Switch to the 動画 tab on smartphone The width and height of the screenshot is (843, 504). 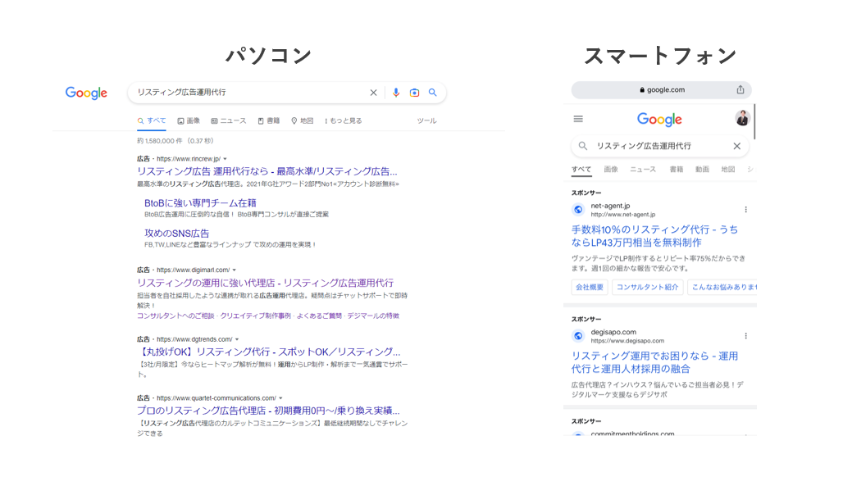pyautogui.click(x=702, y=170)
